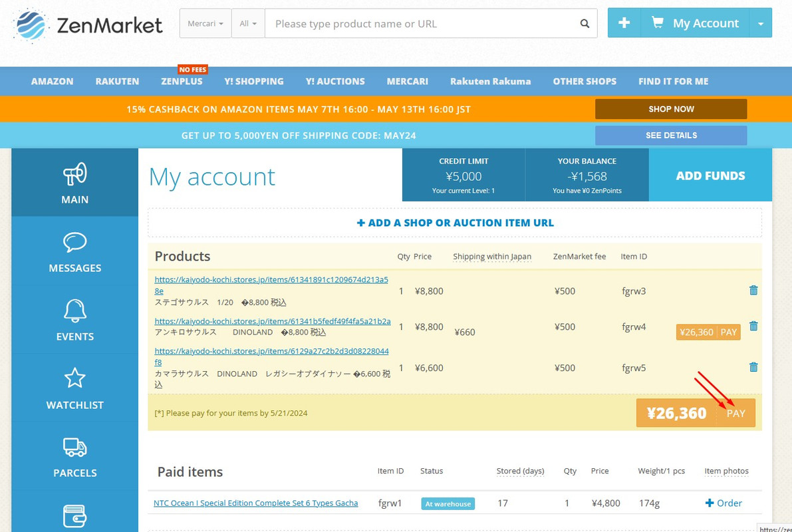Click the plus add-item button in header

(x=624, y=23)
